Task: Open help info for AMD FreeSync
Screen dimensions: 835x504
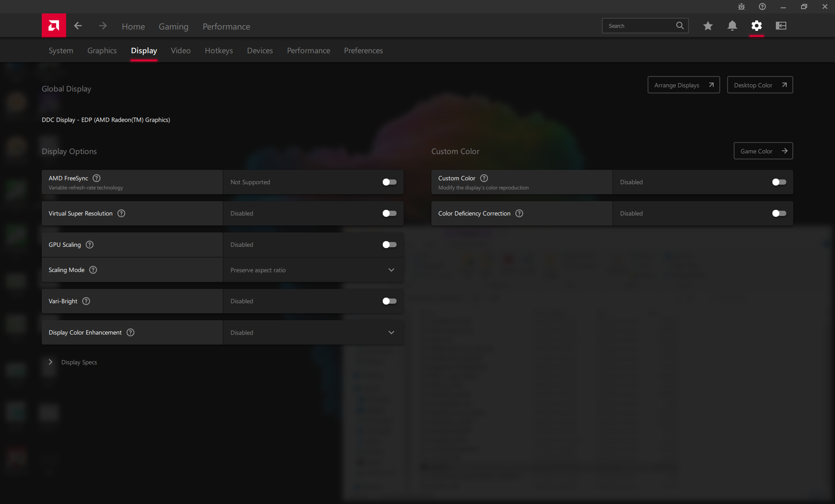Action: tap(97, 178)
